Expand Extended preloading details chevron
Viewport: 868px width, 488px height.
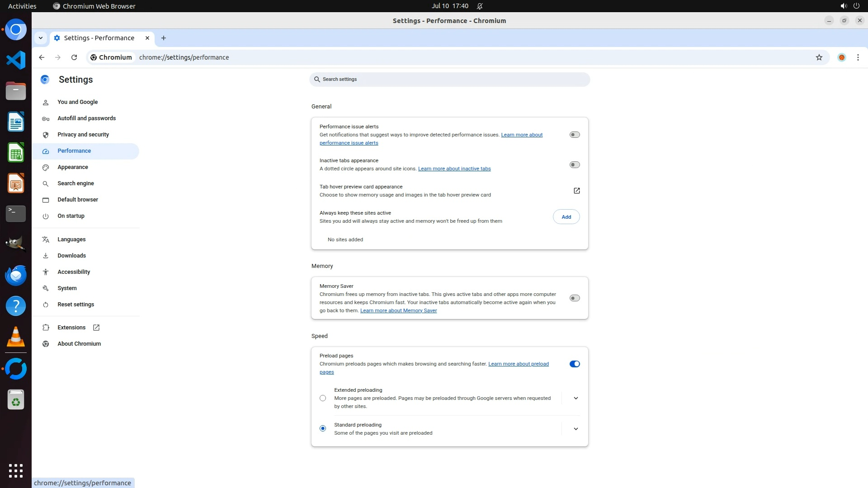pos(576,398)
